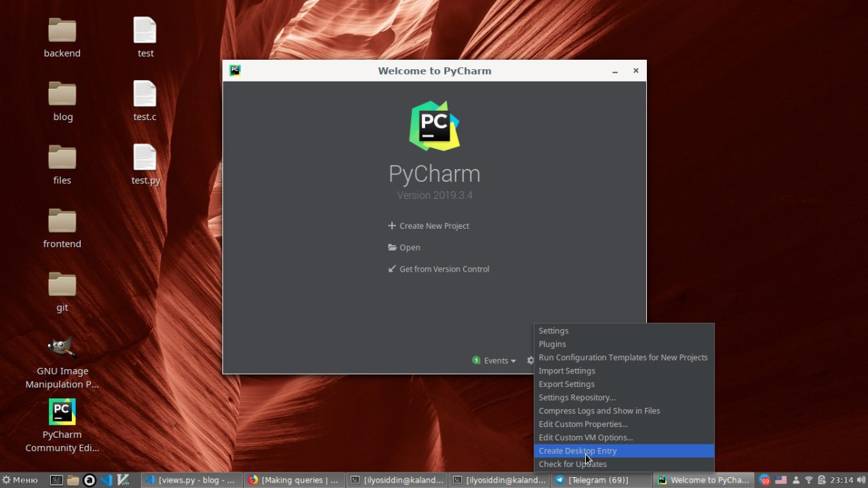
Task: Click the Open folder option
Action: (x=404, y=248)
